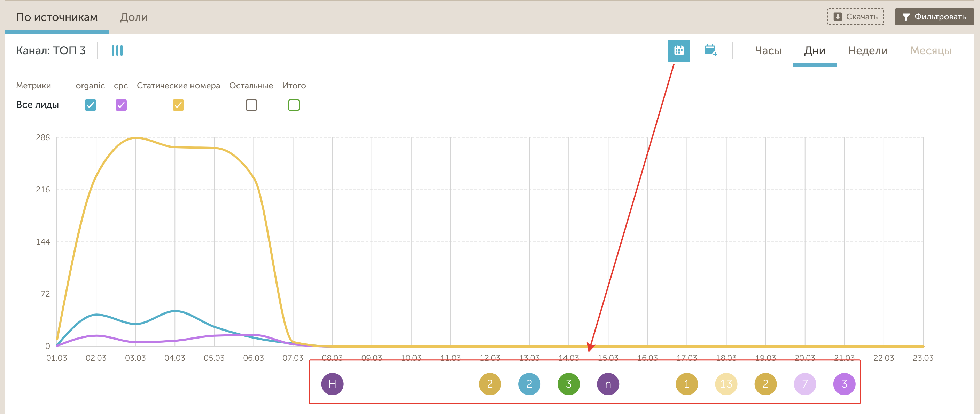Click the Статические номера column label
Image resolution: width=980 pixels, height=414 pixels.
[178, 86]
